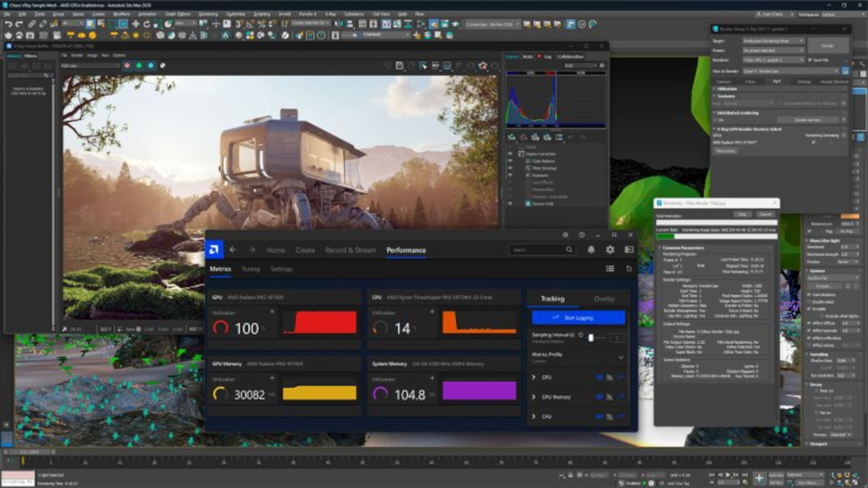Image resolution: width=868 pixels, height=488 pixels.
Task: Click Start Logging in Radeon Software
Action: pos(579,317)
